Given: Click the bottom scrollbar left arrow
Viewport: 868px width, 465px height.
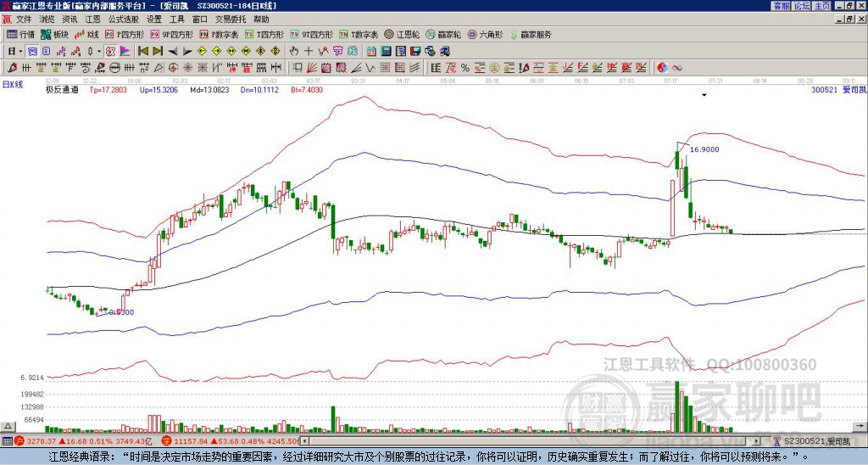Looking at the screenshot, I should point(306,441).
